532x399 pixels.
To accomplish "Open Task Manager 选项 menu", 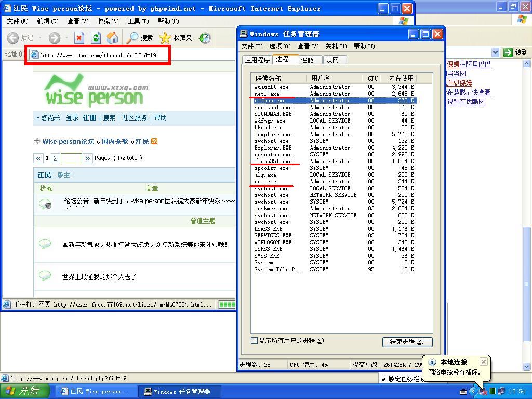I will [x=280, y=46].
